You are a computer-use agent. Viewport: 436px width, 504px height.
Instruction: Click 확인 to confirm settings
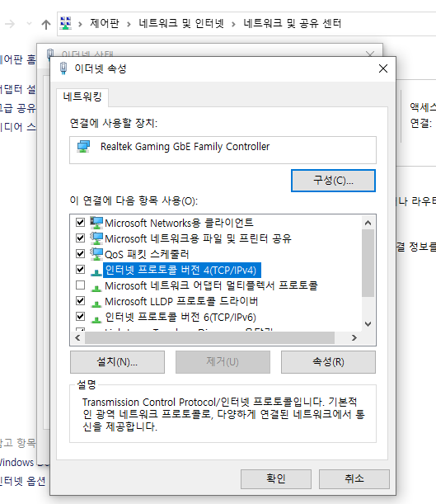(x=276, y=479)
